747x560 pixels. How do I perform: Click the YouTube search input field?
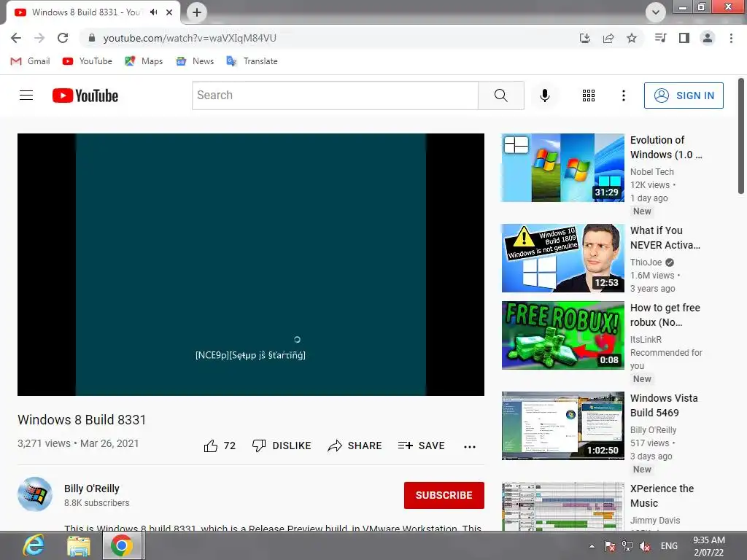click(x=335, y=96)
